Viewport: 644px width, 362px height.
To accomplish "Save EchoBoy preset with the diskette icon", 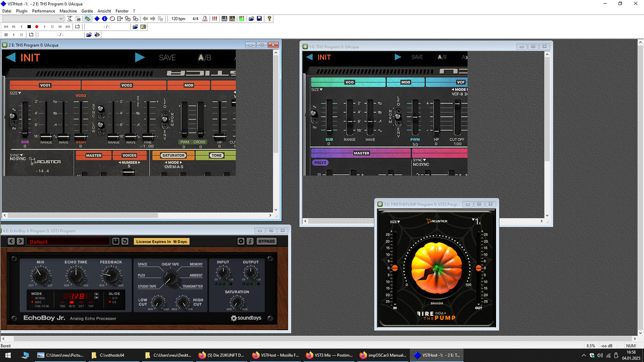I will click(115, 241).
